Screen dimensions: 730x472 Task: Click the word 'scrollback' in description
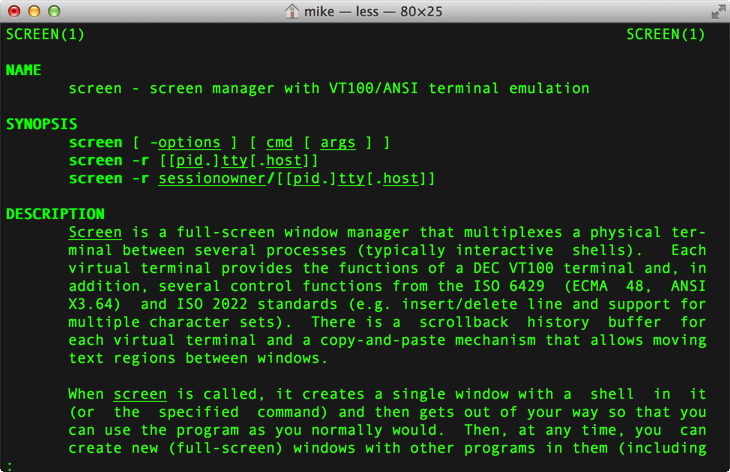[x=464, y=322]
